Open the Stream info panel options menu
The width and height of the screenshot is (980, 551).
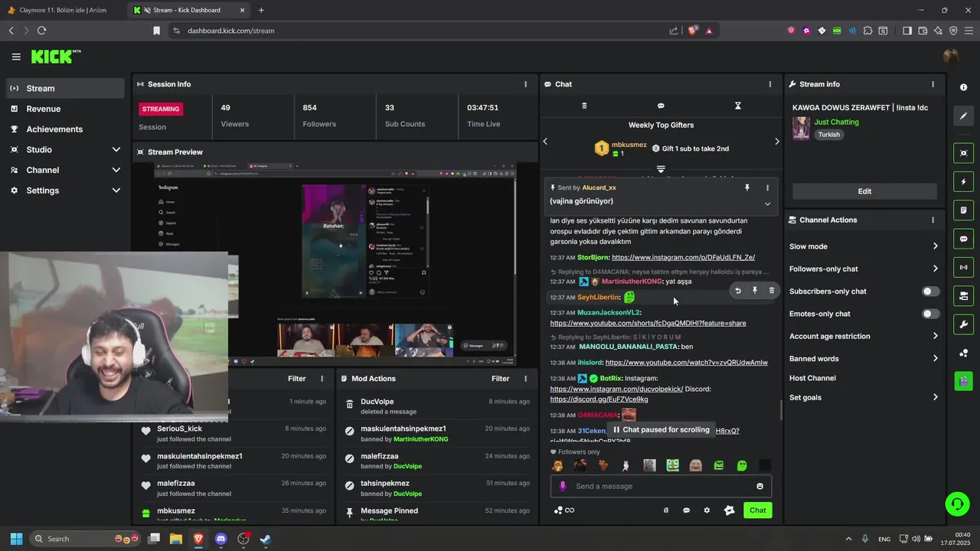tap(933, 84)
